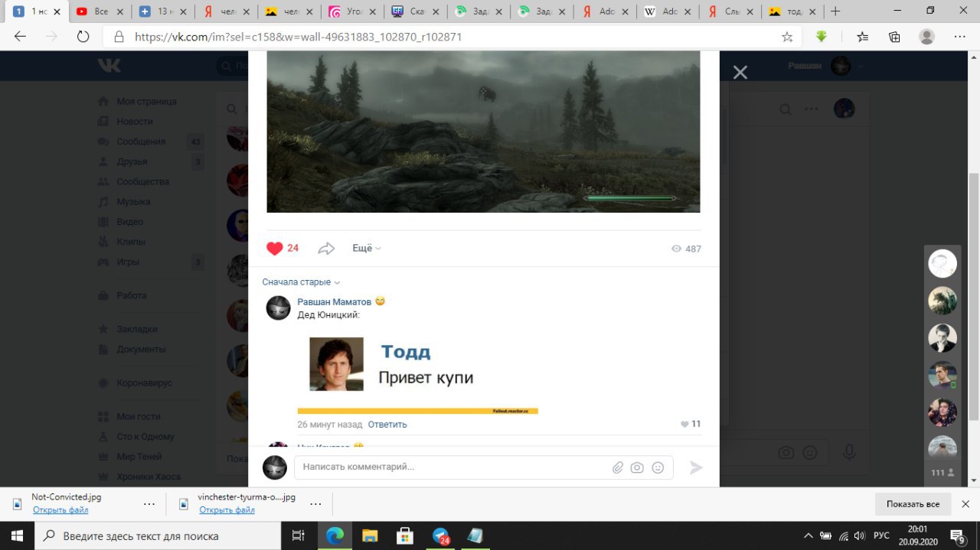Viewport: 980px width, 550px height.
Task: Go back with browser back arrow
Action: click(x=21, y=37)
